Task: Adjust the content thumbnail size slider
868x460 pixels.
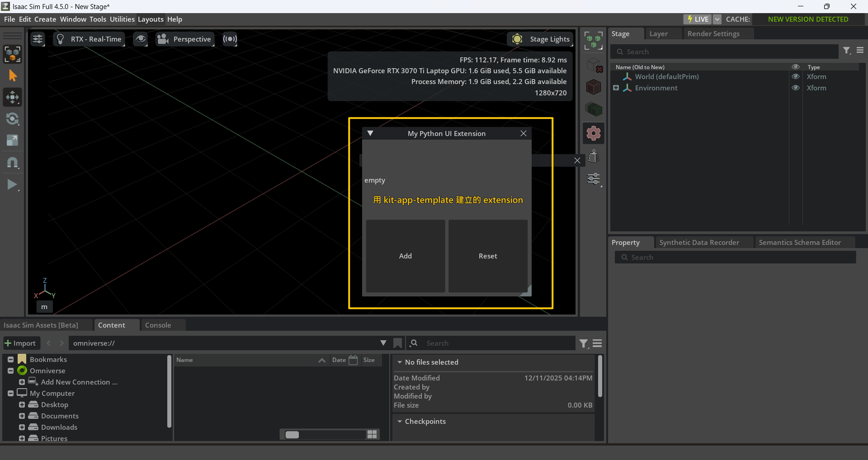Action: (x=292, y=435)
